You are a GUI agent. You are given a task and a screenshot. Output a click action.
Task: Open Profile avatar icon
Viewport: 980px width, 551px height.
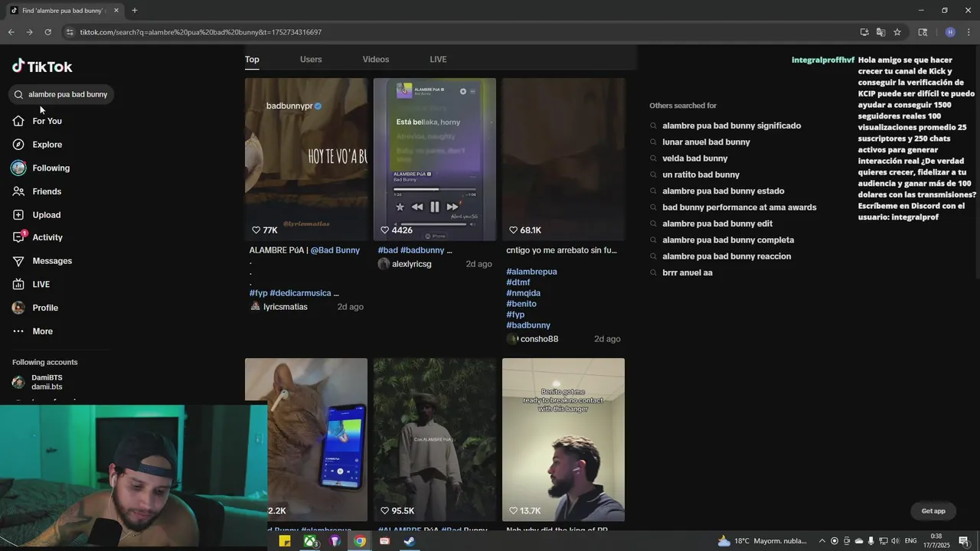pos(18,308)
